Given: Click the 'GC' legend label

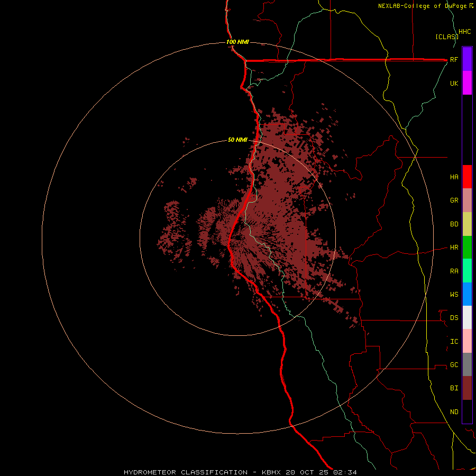Looking at the screenshot, I should [x=454, y=365].
